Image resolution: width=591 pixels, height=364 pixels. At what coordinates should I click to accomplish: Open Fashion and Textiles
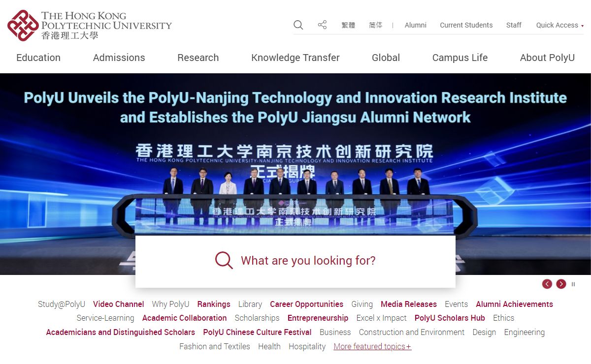[215, 346]
